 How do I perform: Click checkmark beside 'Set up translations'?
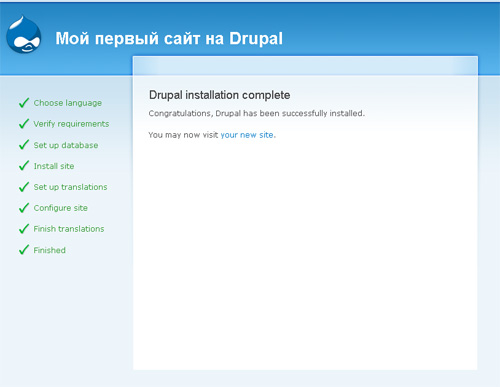[x=24, y=187]
